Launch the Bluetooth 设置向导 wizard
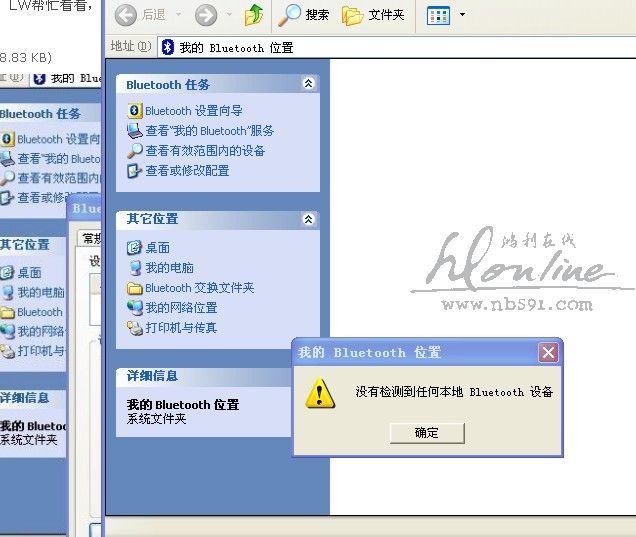 pyautogui.click(x=193, y=111)
